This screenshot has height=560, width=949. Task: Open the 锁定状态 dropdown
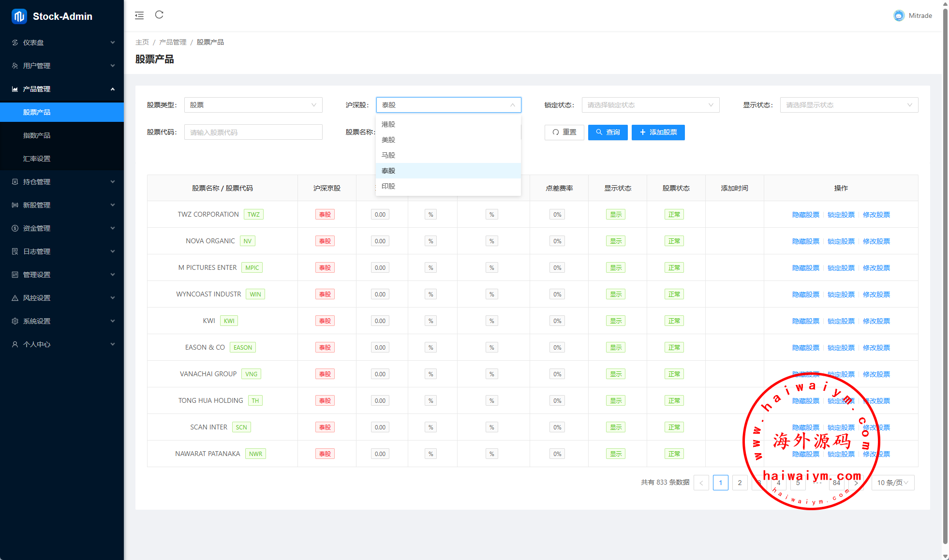[x=650, y=105]
